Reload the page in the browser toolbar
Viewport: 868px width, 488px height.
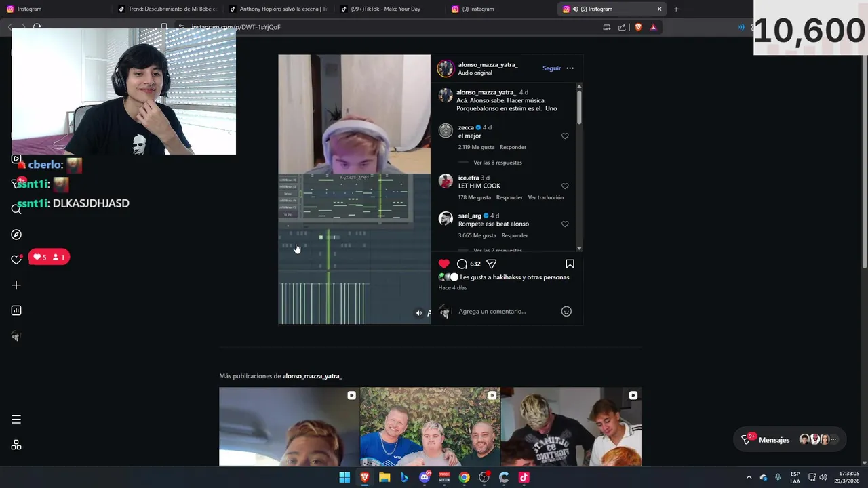pyautogui.click(x=37, y=27)
